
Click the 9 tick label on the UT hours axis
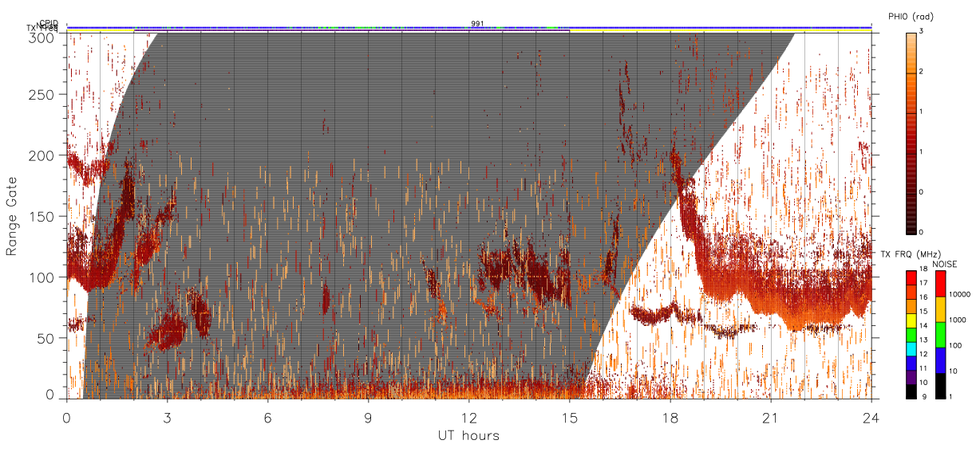(369, 417)
